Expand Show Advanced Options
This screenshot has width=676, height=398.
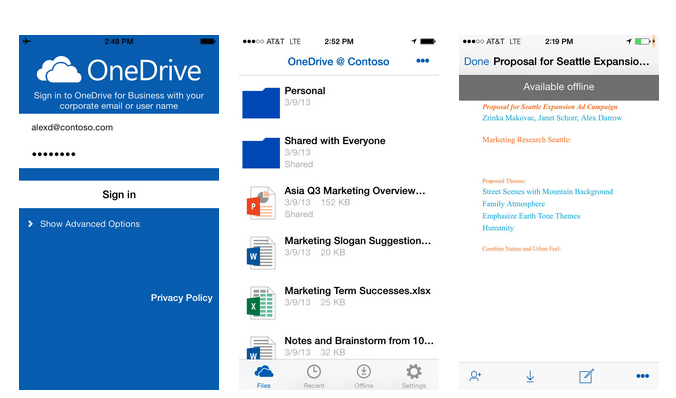84,224
